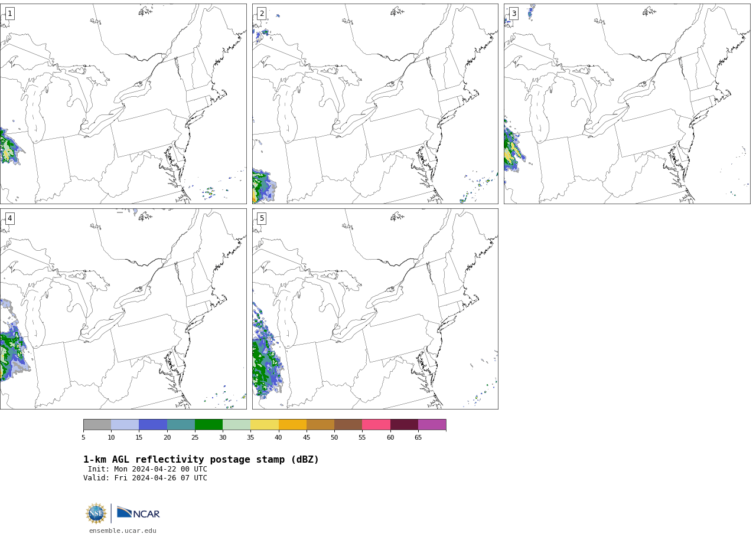Click the member number 1 label box

(x=9, y=14)
